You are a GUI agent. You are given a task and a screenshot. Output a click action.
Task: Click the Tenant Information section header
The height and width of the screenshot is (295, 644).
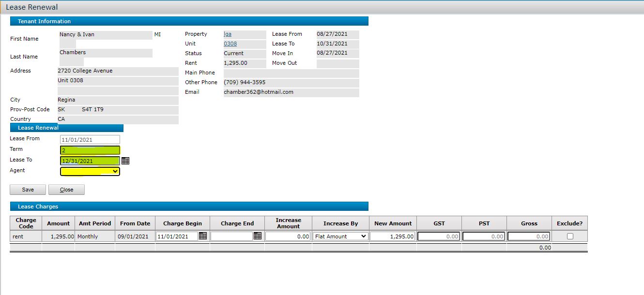[x=189, y=21]
